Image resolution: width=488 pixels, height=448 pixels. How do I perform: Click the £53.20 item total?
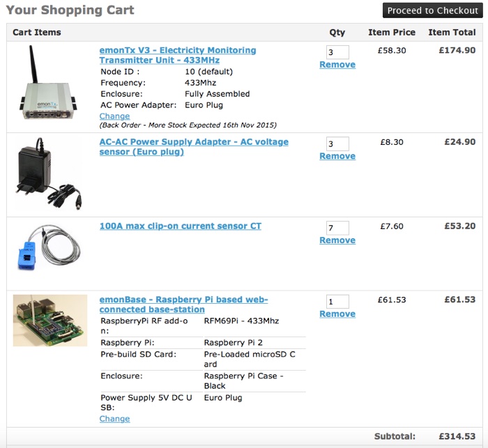point(460,226)
